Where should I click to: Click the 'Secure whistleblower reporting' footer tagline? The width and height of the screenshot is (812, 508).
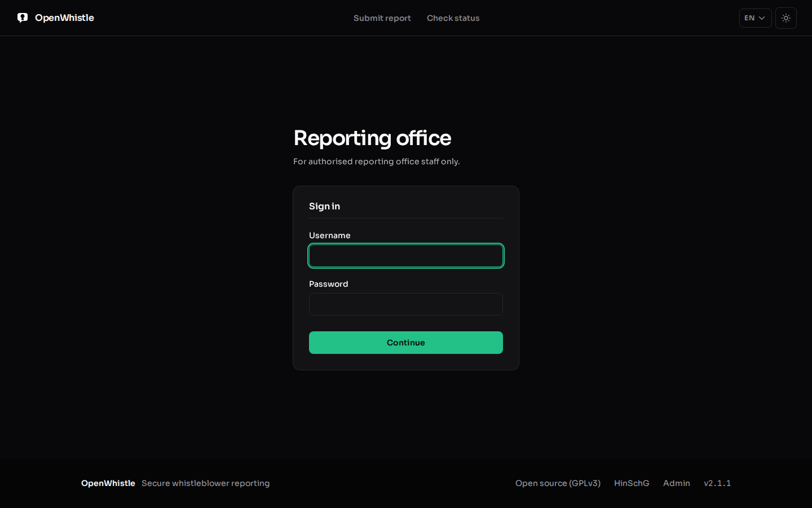pyautogui.click(x=206, y=483)
